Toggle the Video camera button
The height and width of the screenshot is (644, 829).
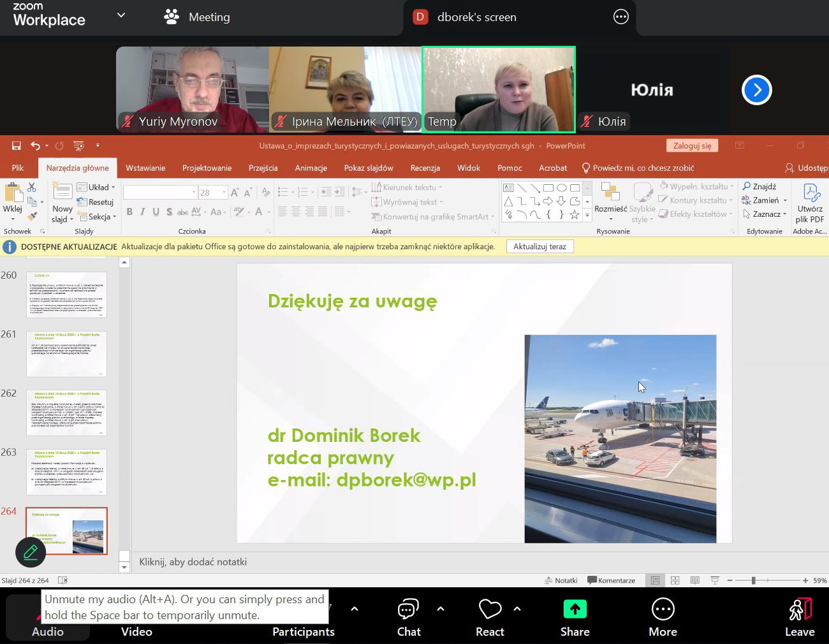(136, 630)
